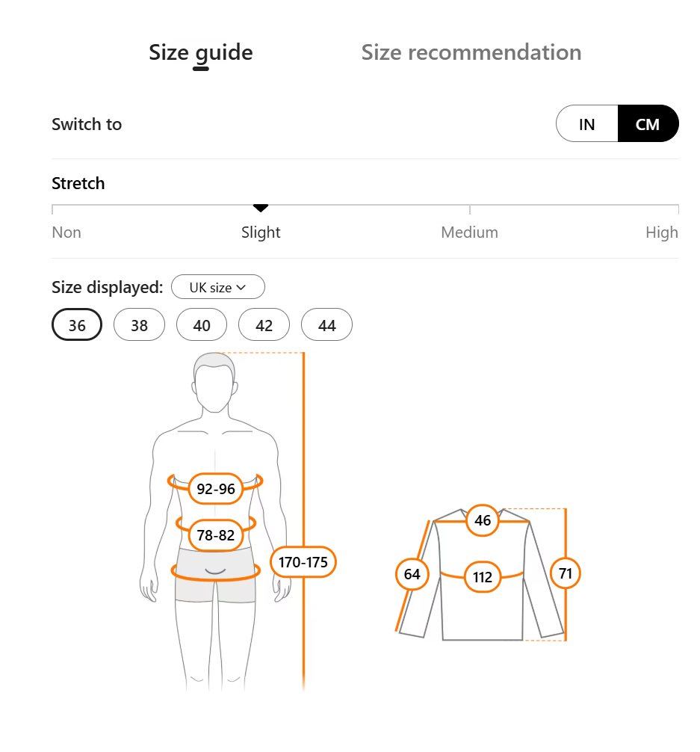The width and height of the screenshot is (700, 752).
Task: Switch units to IN
Action: (x=587, y=124)
